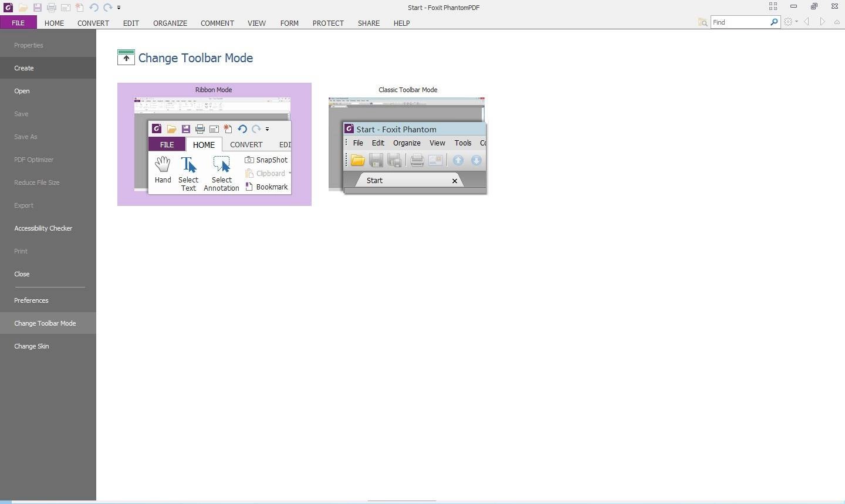Click the search settings gear icon
The height and width of the screenshot is (504, 845).
[788, 22]
